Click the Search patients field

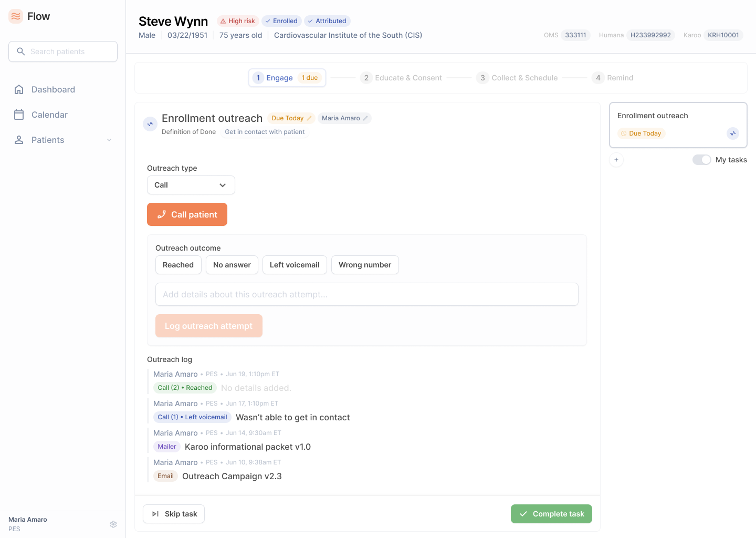click(x=63, y=51)
